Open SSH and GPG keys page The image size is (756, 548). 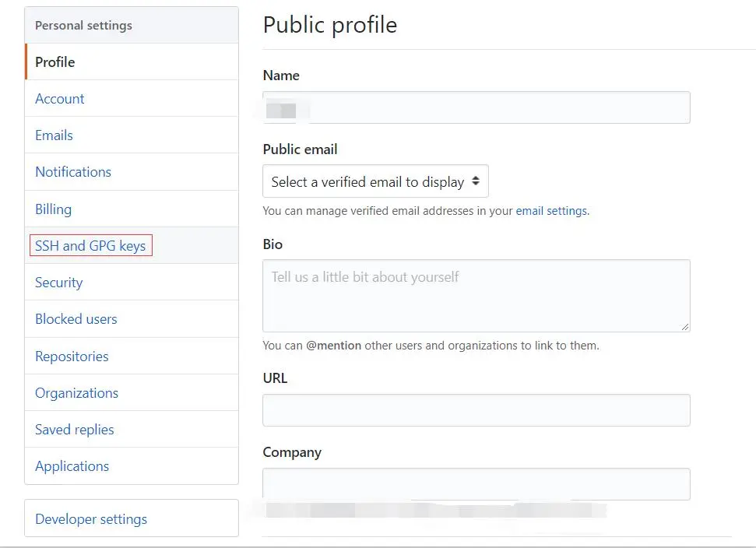pyautogui.click(x=90, y=246)
